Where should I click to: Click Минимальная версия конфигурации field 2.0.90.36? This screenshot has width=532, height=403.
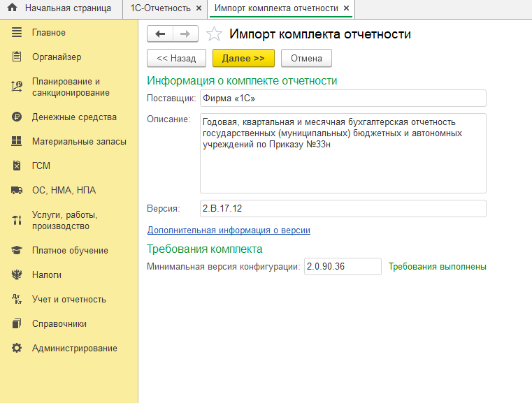click(x=343, y=266)
